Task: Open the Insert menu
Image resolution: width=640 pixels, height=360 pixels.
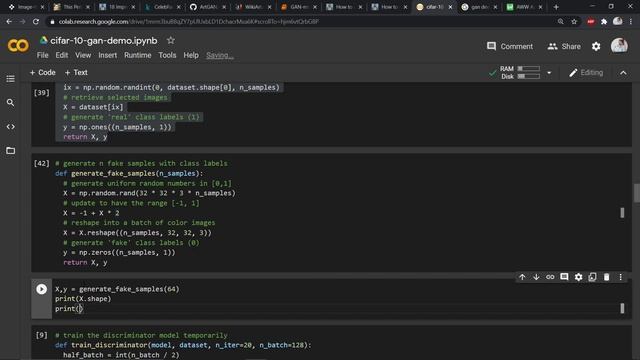Action: pos(107,55)
